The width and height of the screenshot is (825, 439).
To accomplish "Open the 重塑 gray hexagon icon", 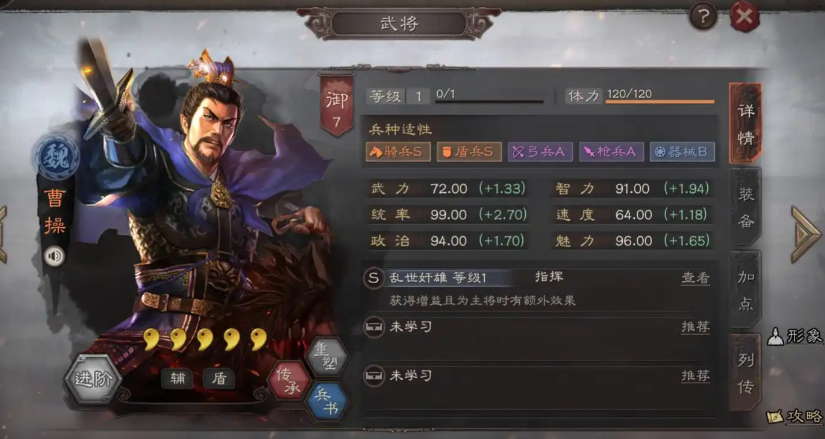I will (x=327, y=357).
